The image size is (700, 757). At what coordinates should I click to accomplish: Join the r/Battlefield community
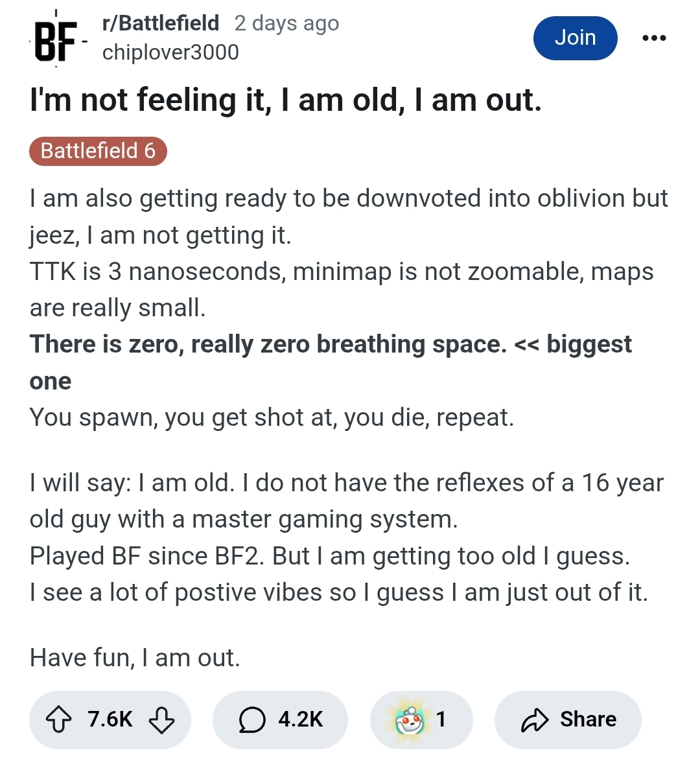pyautogui.click(x=575, y=38)
